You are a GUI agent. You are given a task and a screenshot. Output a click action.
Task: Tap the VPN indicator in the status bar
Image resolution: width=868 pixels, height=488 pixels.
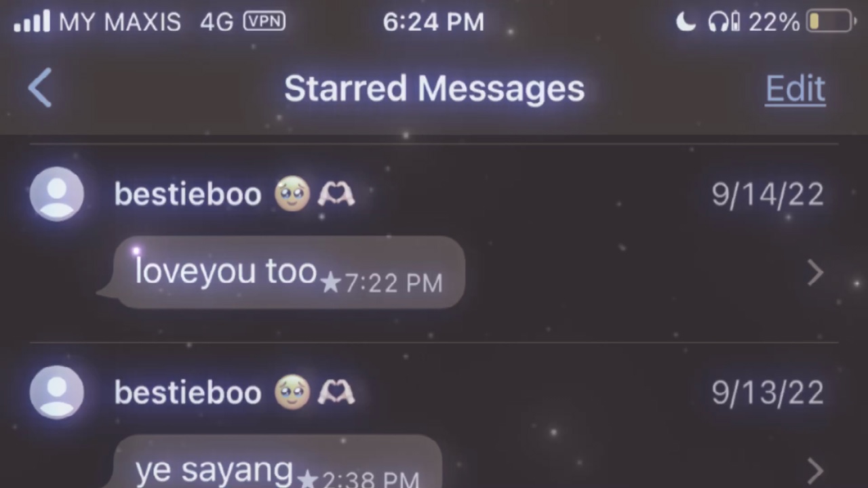point(264,22)
